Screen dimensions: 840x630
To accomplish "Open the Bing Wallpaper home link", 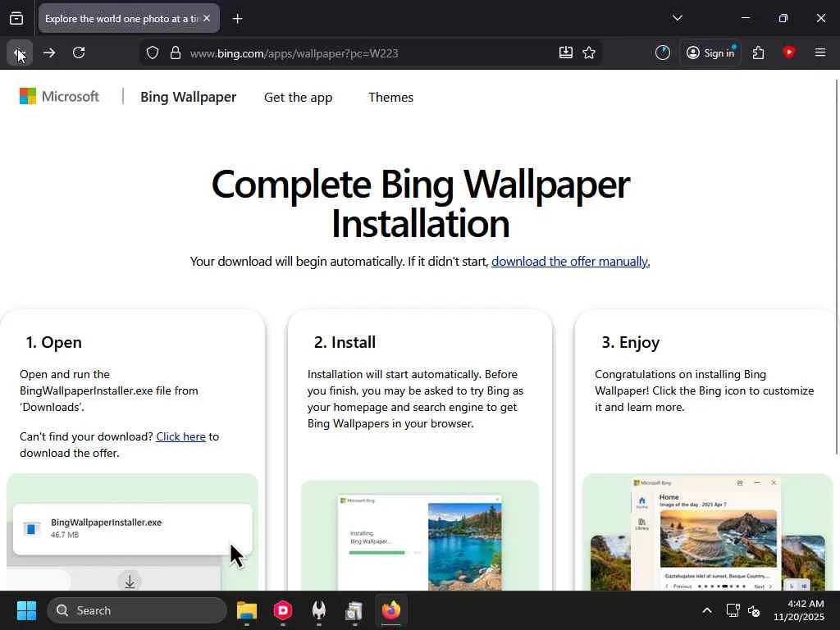I will pyautogui.click(x=188, y=97).
